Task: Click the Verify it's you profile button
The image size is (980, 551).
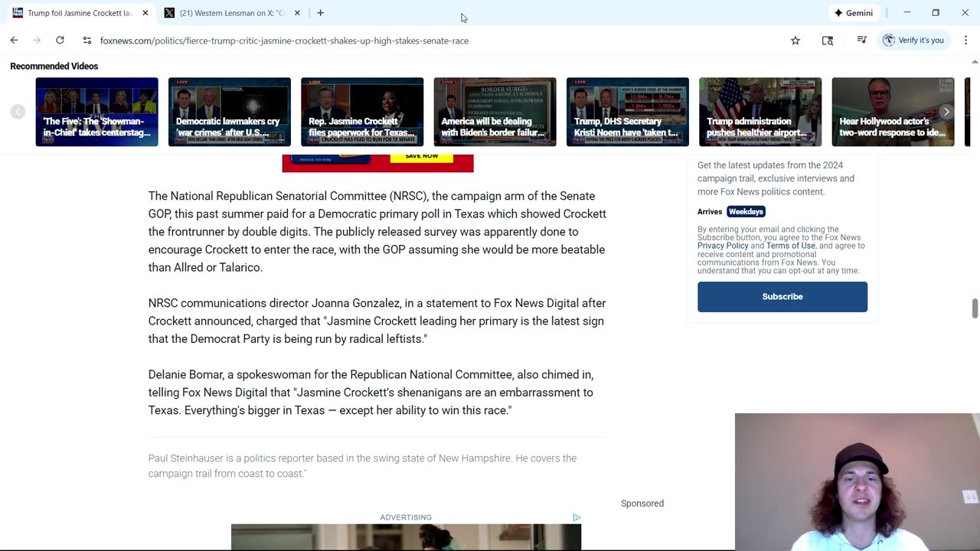Action: click(x=913, y=41)
